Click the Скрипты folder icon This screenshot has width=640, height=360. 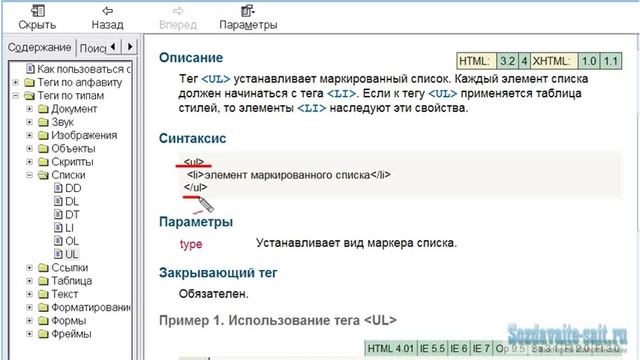(43, 162)
